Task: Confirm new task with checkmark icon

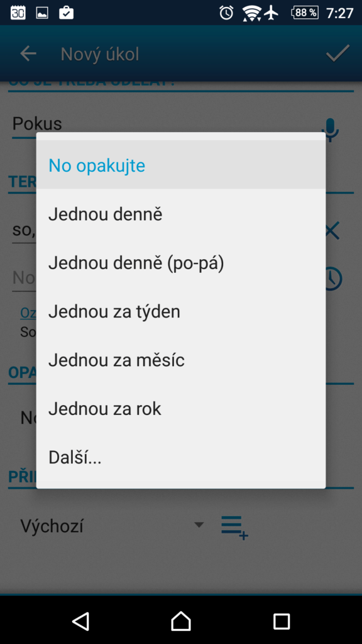Action: pos(337,53)
